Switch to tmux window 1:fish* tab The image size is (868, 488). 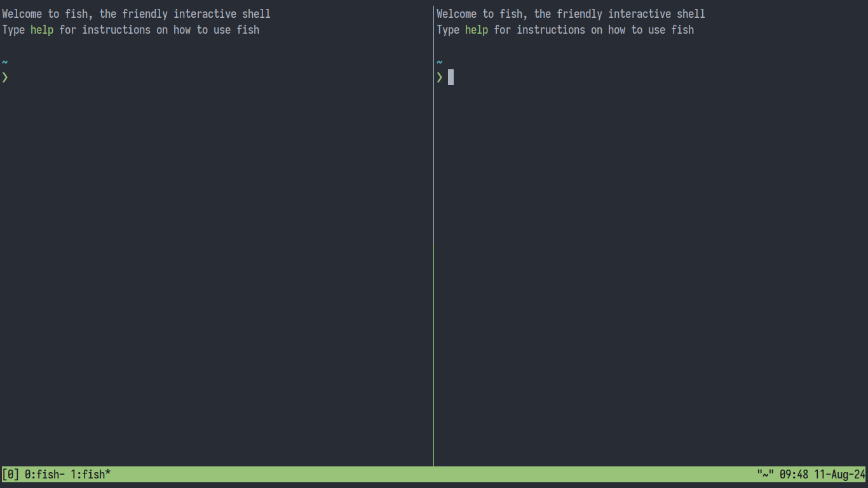click(91, 474)
